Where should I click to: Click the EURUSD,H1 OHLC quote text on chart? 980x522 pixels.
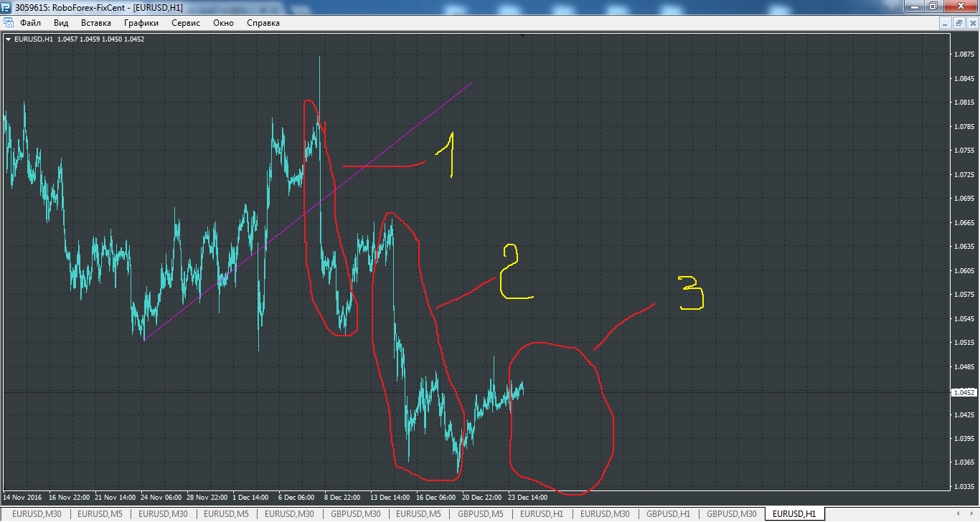(80, 39)
